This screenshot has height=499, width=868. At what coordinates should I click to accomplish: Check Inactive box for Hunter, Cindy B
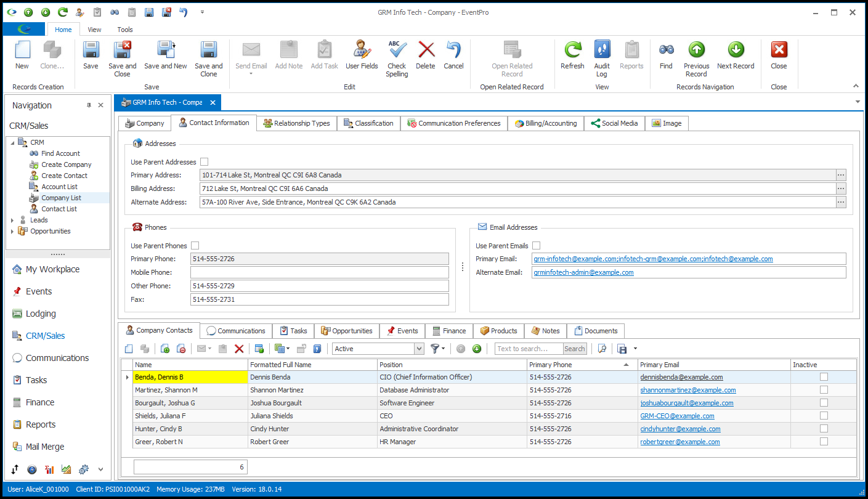click(824, 429)
